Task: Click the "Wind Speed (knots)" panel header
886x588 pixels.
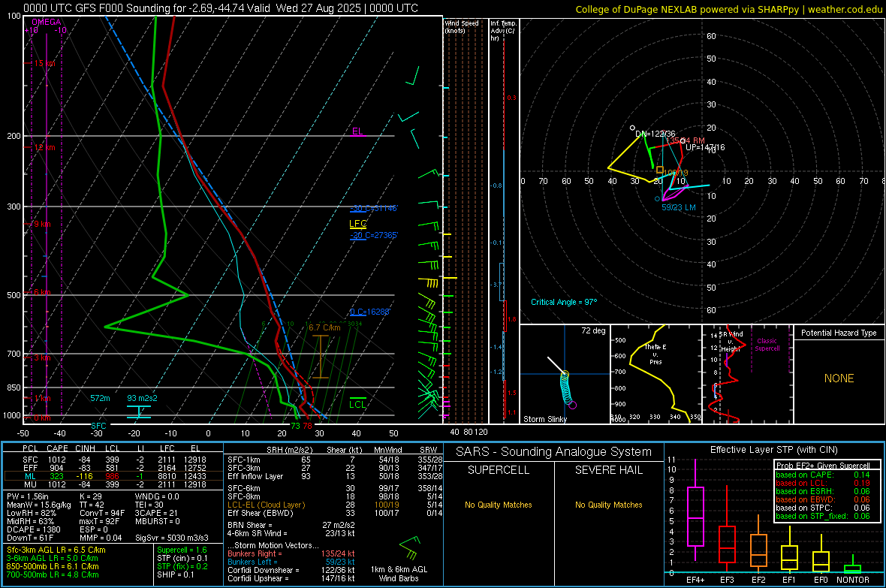Action: [x=462, y=26]
